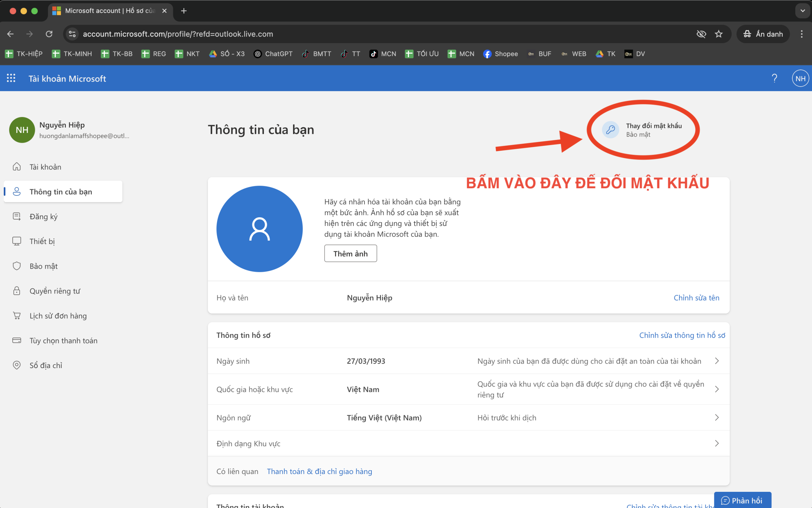Close the Microsoft account tab
The height and width of the screenshot is (508, 812).
click(x=164, y=11)
